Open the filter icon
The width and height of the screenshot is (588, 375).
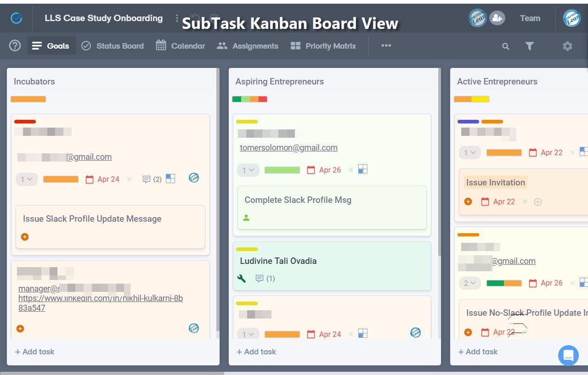[x=530, y=46]
